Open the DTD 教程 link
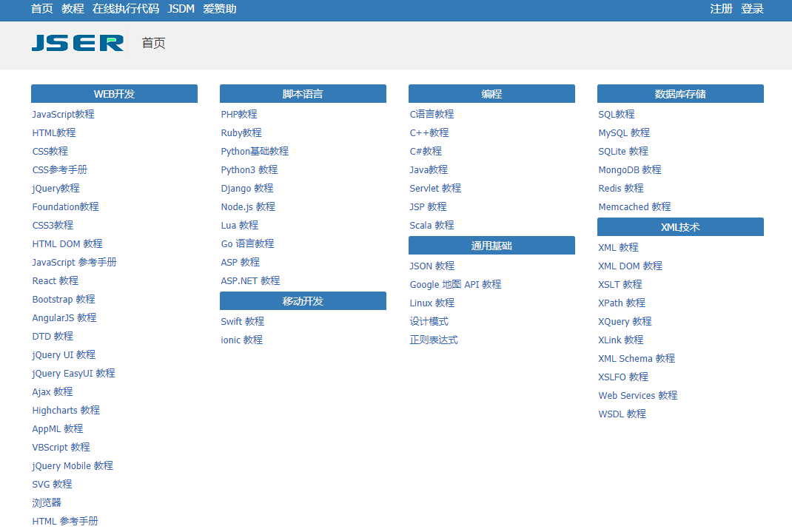 tap(53, 336)
